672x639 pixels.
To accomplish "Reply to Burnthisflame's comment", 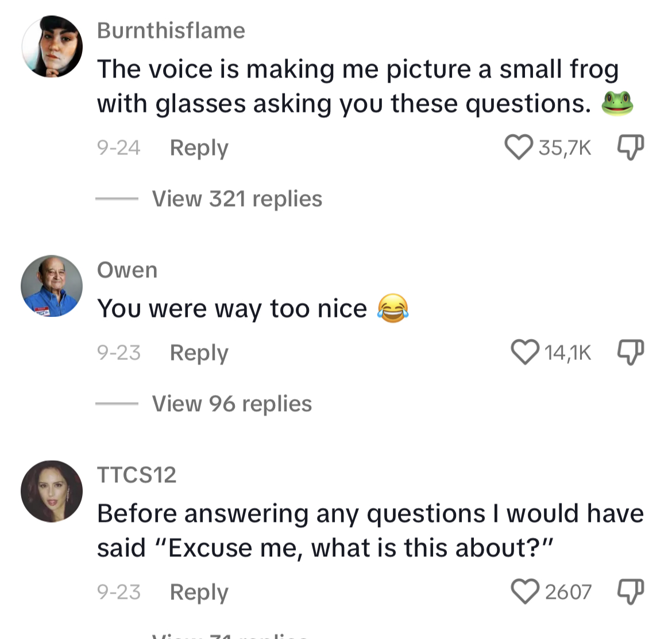I will pyautogui.click(x=199, y=148).
